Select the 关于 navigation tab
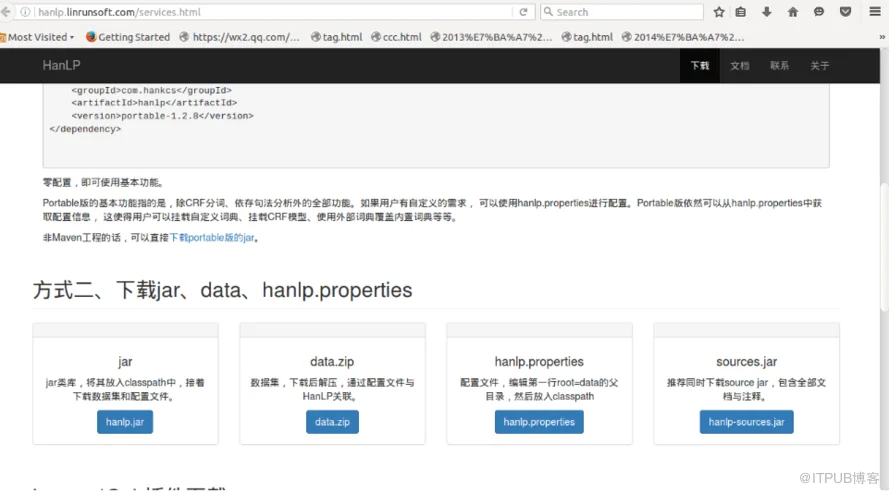The height and width of the screenshot is (493, 889). click(x=819, y=66)
